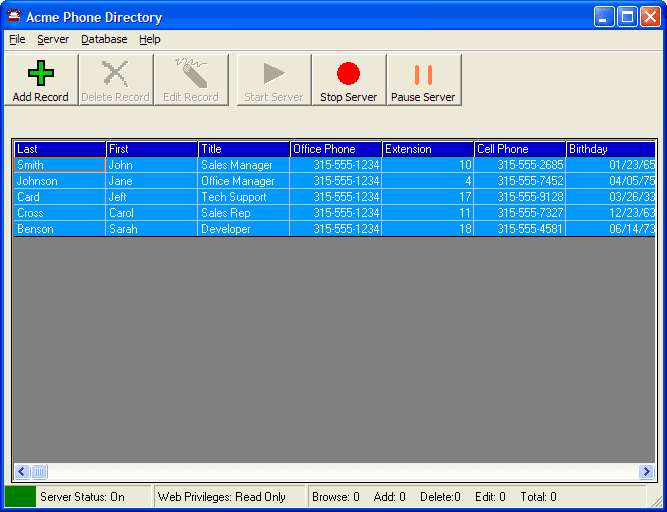Select the Tech Support title cell
Screen dimensions: 667x512
coord(244,197)
